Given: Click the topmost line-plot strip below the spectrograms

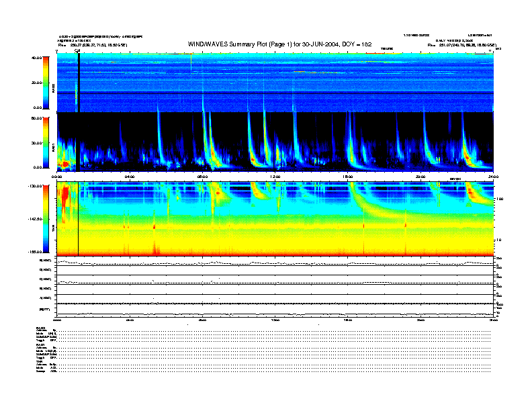Looking at the screenshot, I should [274, 261].
